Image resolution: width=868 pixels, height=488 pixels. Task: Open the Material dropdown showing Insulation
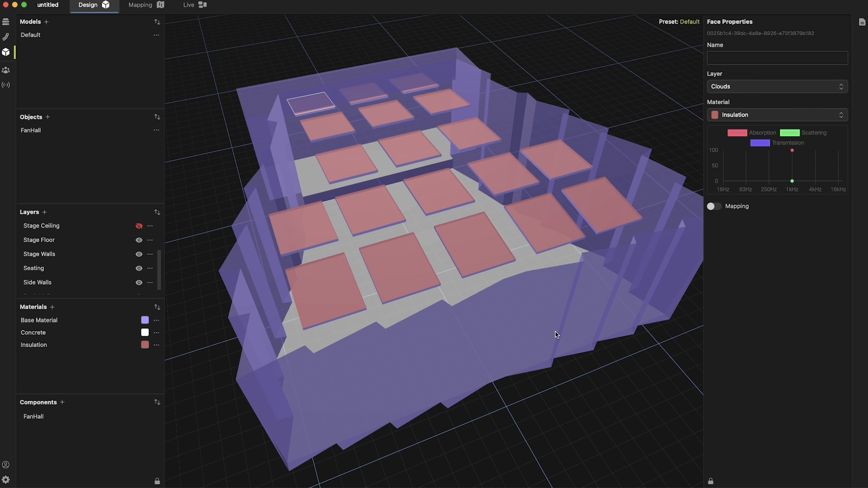coord(777,115)
